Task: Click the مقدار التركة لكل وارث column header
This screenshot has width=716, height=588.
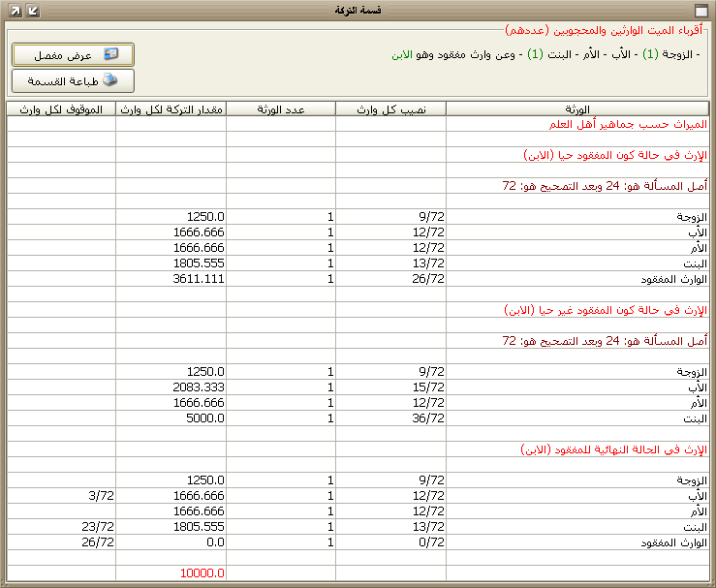Action: click(171, 108)
